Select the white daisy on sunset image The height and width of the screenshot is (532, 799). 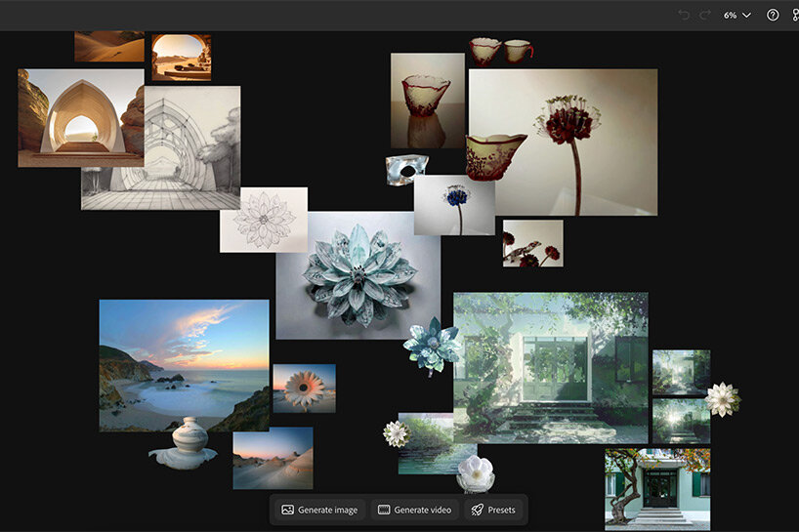pyautogui.click(x=304, y=389)
